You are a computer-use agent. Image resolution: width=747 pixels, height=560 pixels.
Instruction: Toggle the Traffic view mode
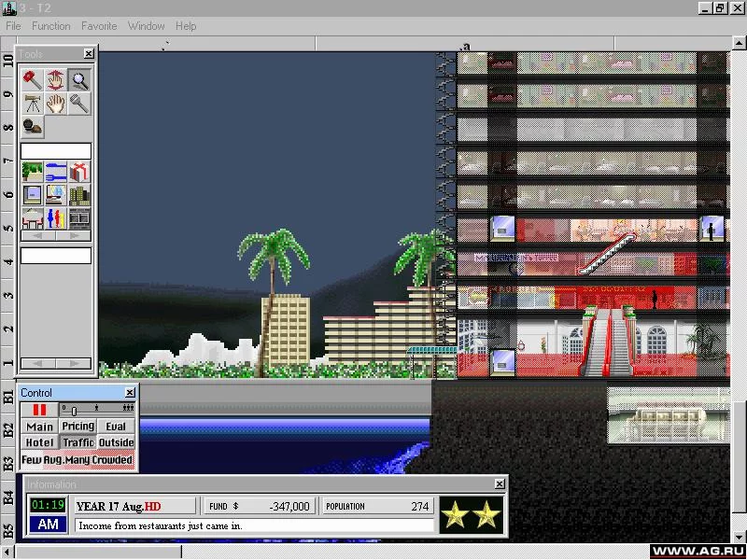(x=78, y=442)
